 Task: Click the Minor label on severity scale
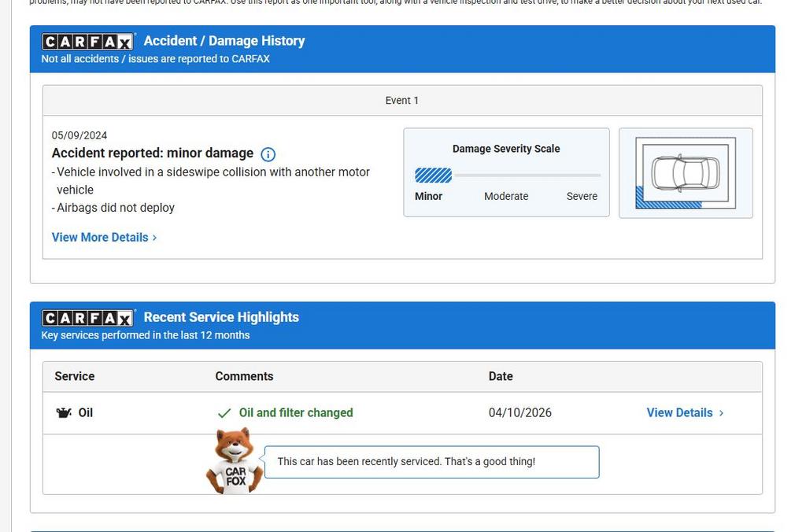pos(429,196)
